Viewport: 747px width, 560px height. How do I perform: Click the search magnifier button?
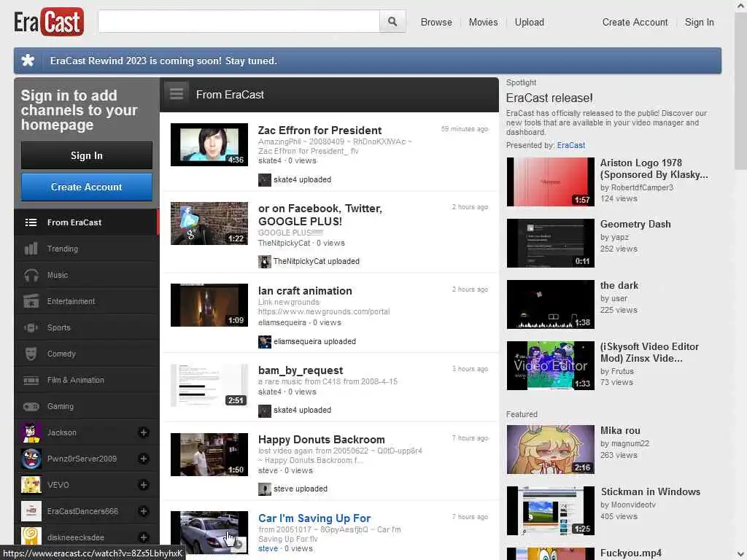pos(392,21)
